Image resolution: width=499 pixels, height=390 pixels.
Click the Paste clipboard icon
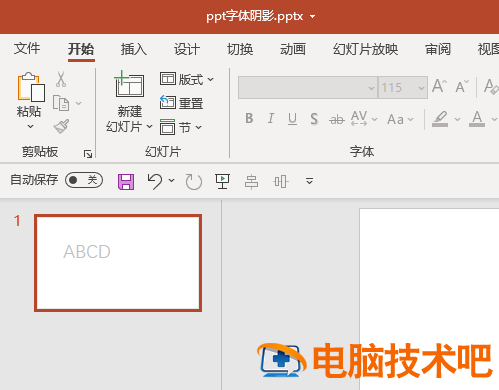point(31,87)
